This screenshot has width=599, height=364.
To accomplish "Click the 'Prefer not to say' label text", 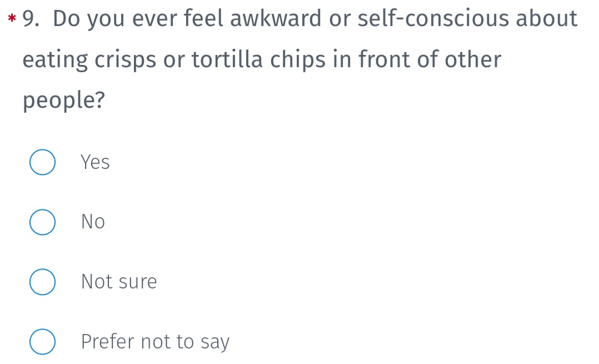I will click(155, 341).
